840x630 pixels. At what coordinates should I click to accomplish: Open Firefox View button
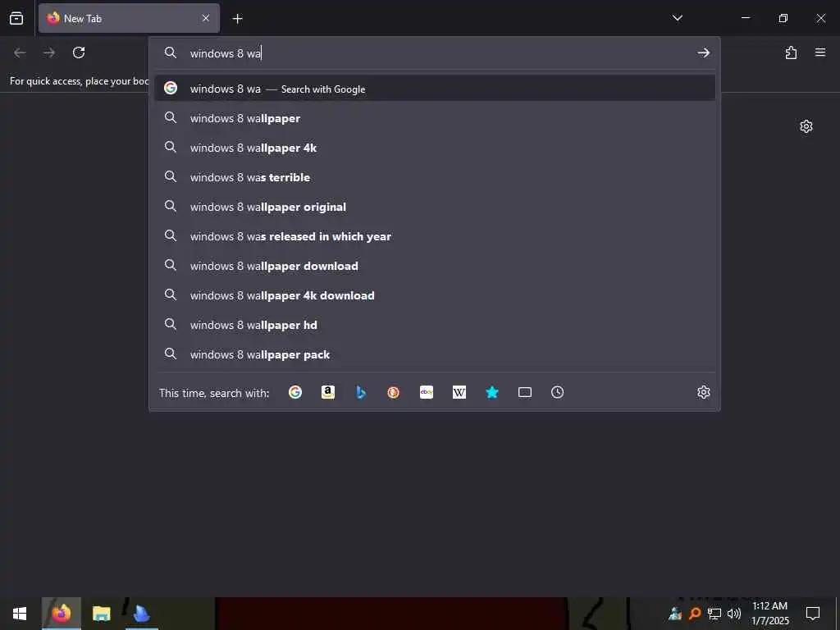pos(16,18)
